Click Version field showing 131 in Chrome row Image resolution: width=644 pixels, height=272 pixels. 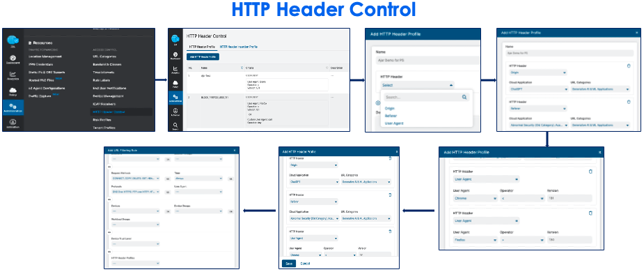click(570, 198)
